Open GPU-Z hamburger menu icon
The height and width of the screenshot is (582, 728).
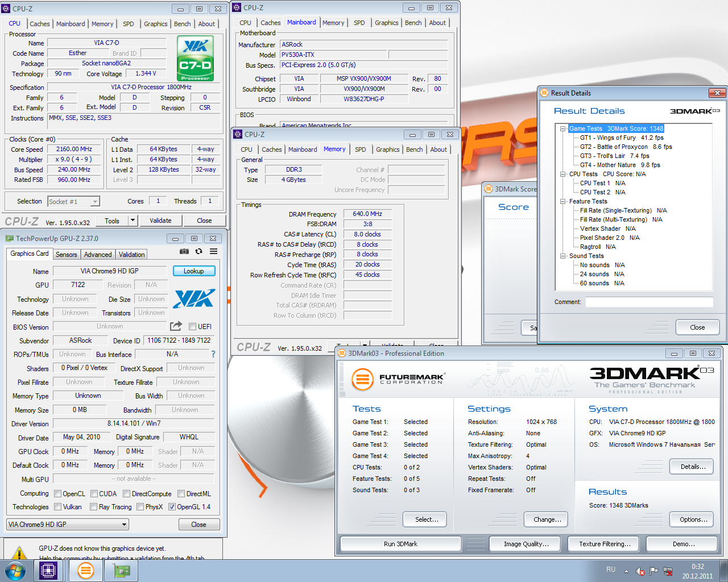pos(213,251)
